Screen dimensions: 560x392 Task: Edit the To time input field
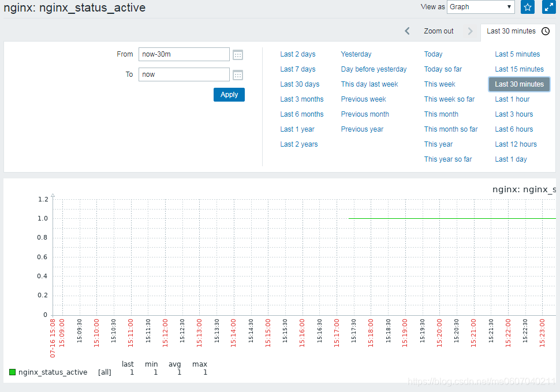[x=184, y=74]
